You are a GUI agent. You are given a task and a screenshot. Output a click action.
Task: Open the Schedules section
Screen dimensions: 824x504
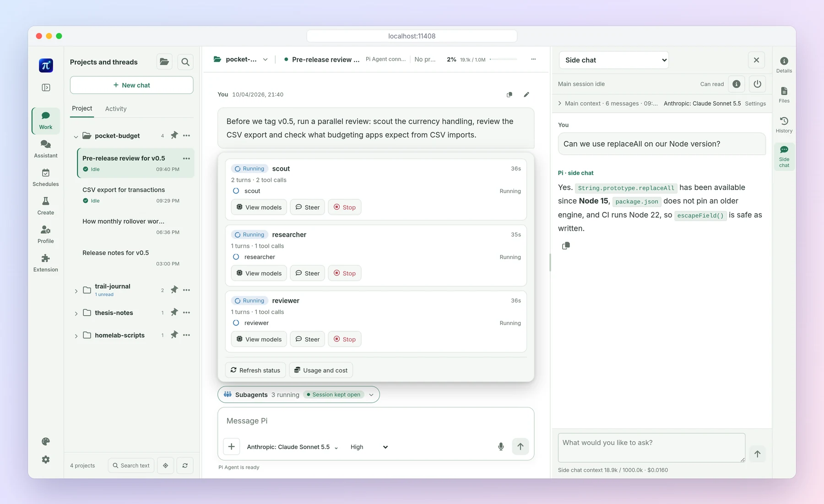coord(46,178)
